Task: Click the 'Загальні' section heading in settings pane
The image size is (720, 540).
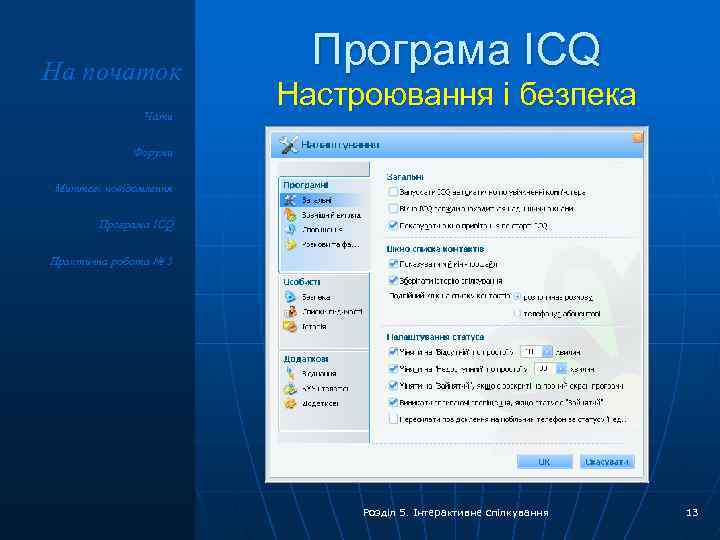Action: click(405, 177)
